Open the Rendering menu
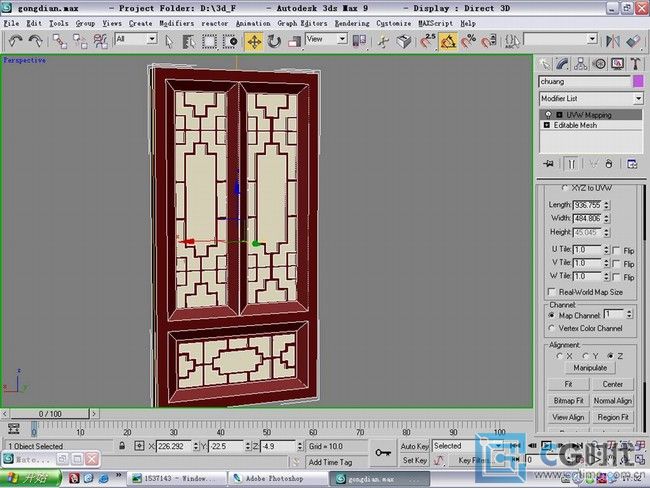Viewport: 650px width, 488px height. coord(352,24)
